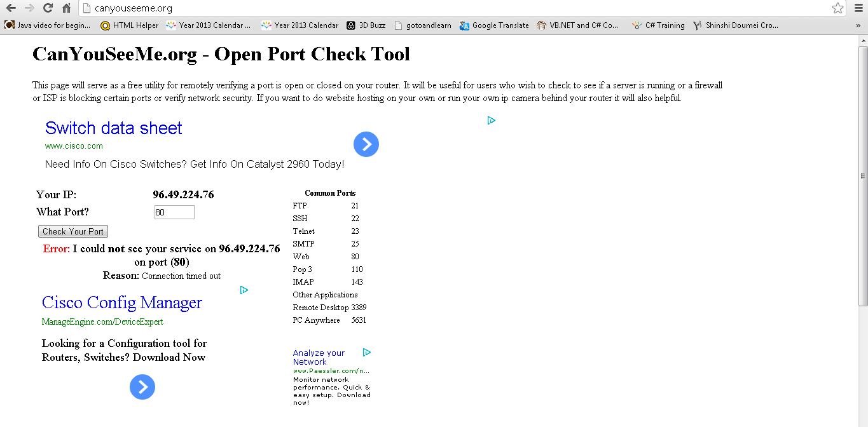Screen dimensions: 868x427
Task: Open the Shinshi Doumei Cro bookmark
Action: coord(736,25)
